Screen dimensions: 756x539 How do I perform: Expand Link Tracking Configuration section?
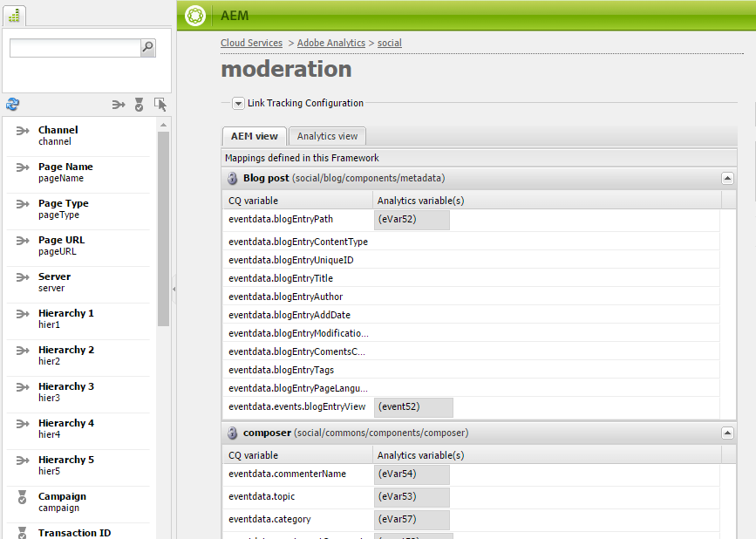pyautogui.click(x=238, y=103)
